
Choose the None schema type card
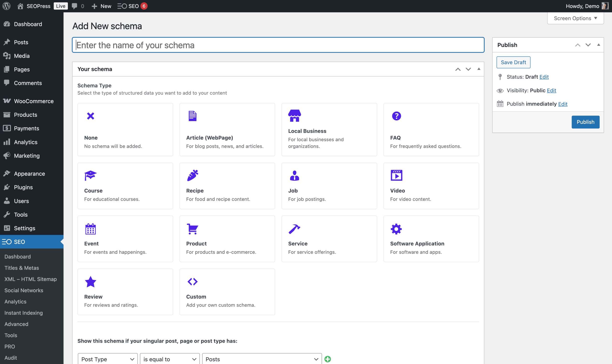[125, 129]
